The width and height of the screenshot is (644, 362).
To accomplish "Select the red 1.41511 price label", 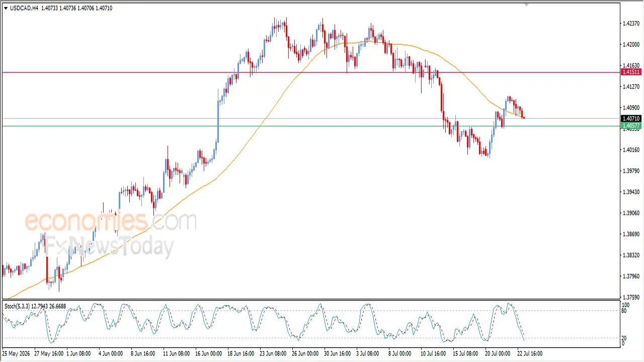I will click(631, 72).
